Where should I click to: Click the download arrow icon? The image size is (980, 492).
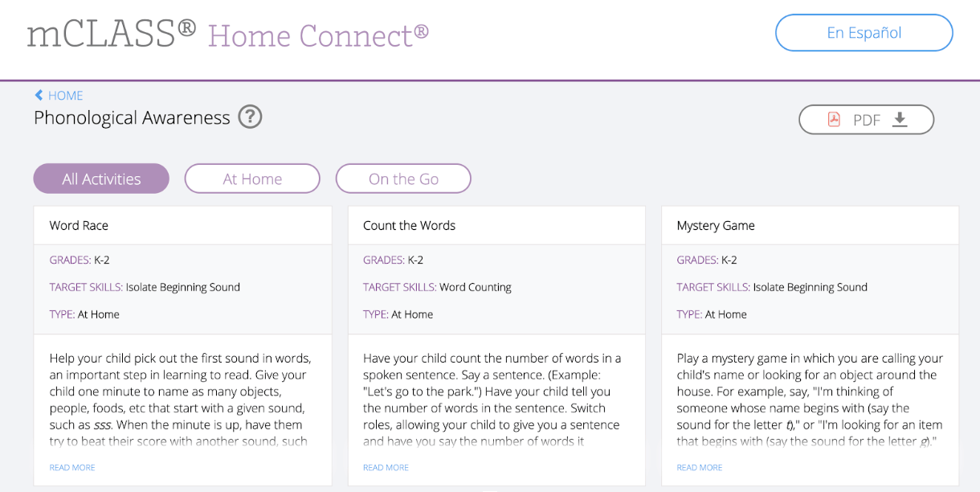[900, 120]
